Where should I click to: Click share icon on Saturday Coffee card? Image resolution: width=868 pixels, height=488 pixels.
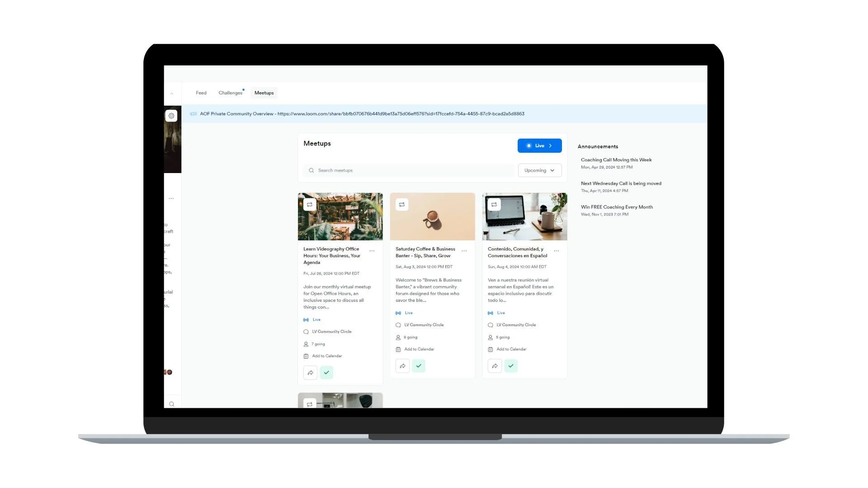click(x=402, y=366)
